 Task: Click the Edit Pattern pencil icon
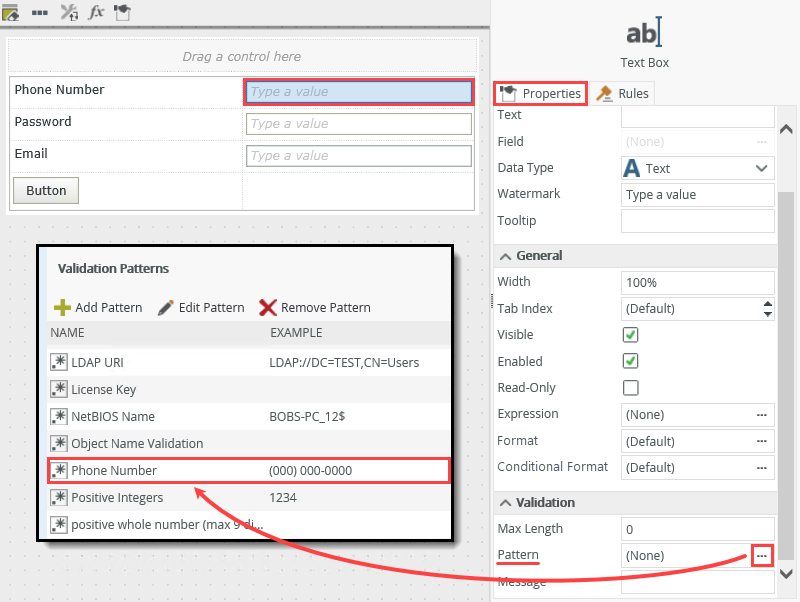pyautogui.click(x=165, y=307)
